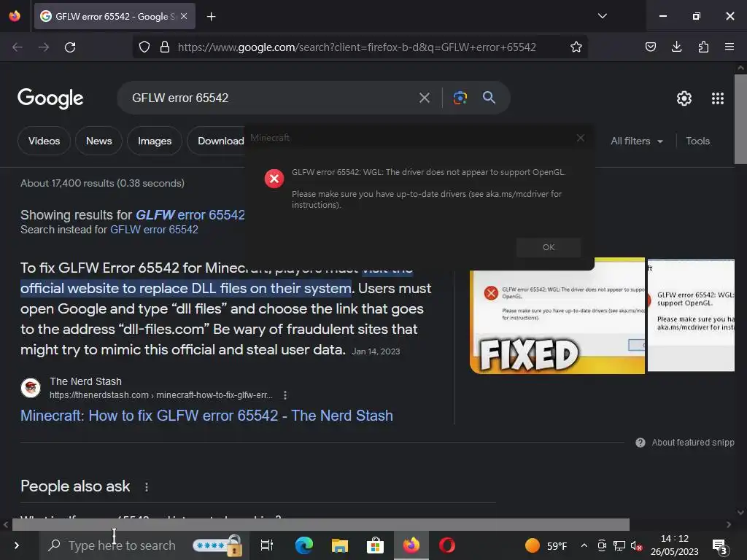Submit search with magnifier icon
This screenshot has width=747, height=560.
tap(489, 98)
